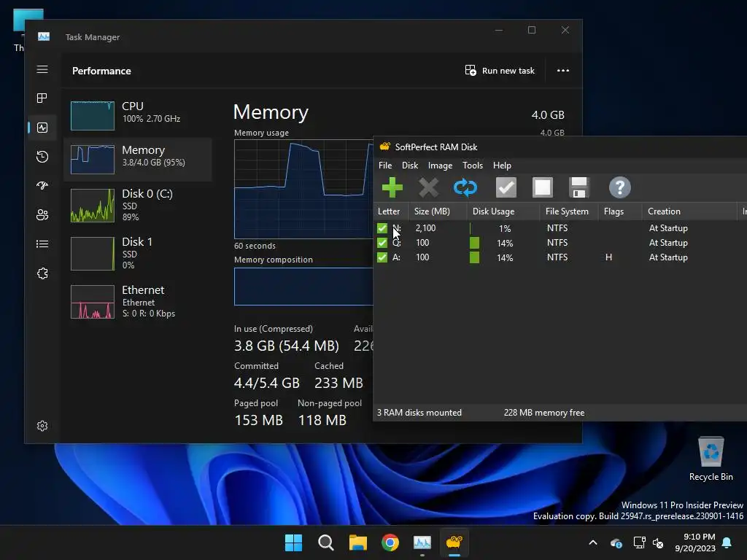Click the white square toolbar icon

543,187
